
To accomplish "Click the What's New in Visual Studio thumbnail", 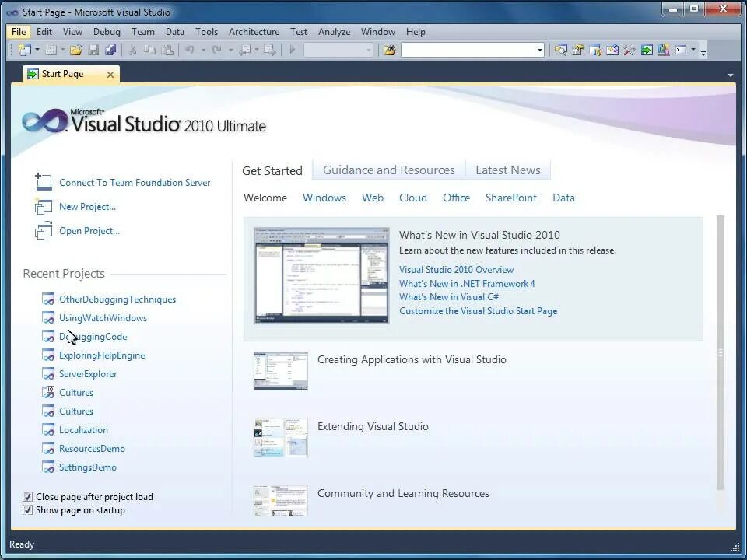I will (x=321, y=275).
